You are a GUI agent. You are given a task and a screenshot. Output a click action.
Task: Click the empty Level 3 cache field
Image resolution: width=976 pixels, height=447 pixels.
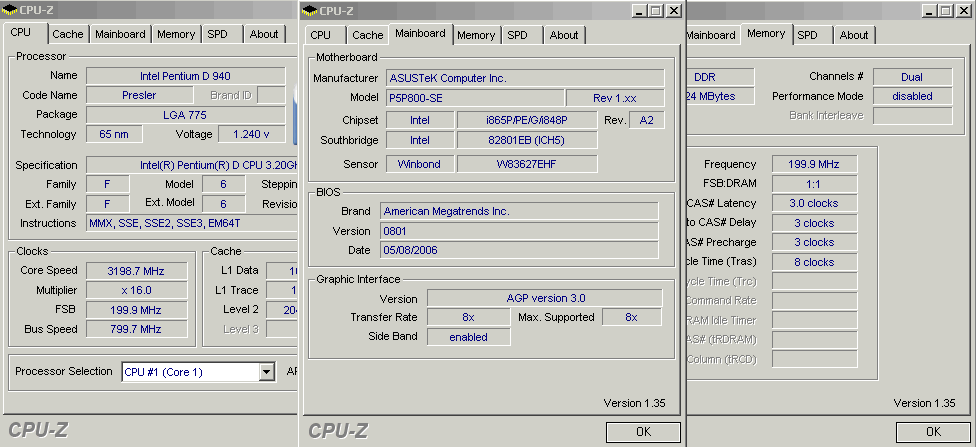tap(282, 329)
